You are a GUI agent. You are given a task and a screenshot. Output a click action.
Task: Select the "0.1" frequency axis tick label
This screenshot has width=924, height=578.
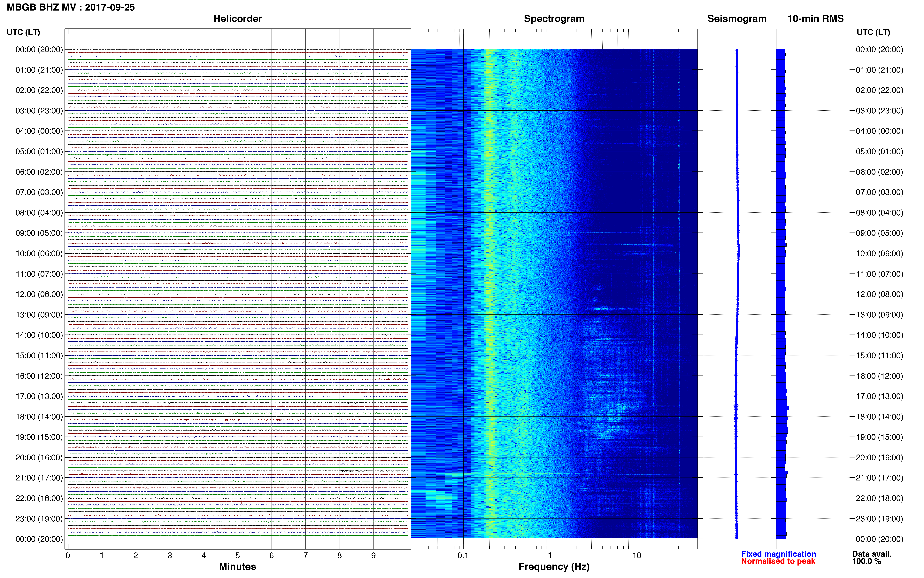[x=463, y=556]
